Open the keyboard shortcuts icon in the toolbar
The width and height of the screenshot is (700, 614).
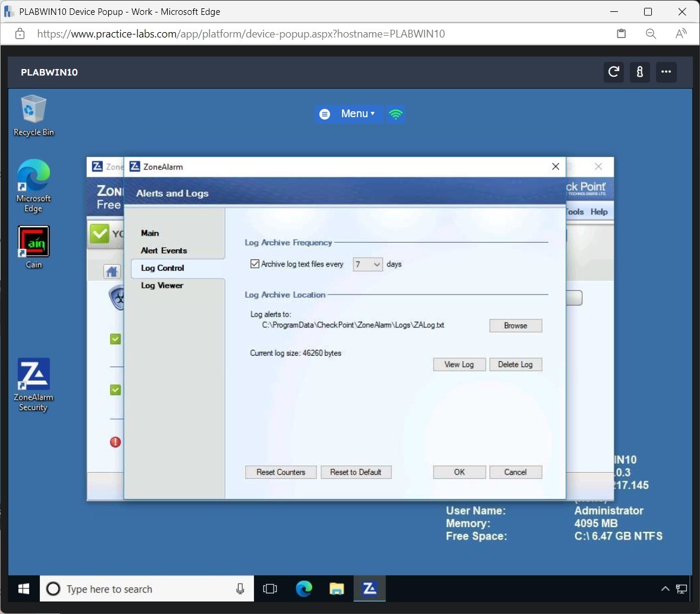[x=639, y=72]
